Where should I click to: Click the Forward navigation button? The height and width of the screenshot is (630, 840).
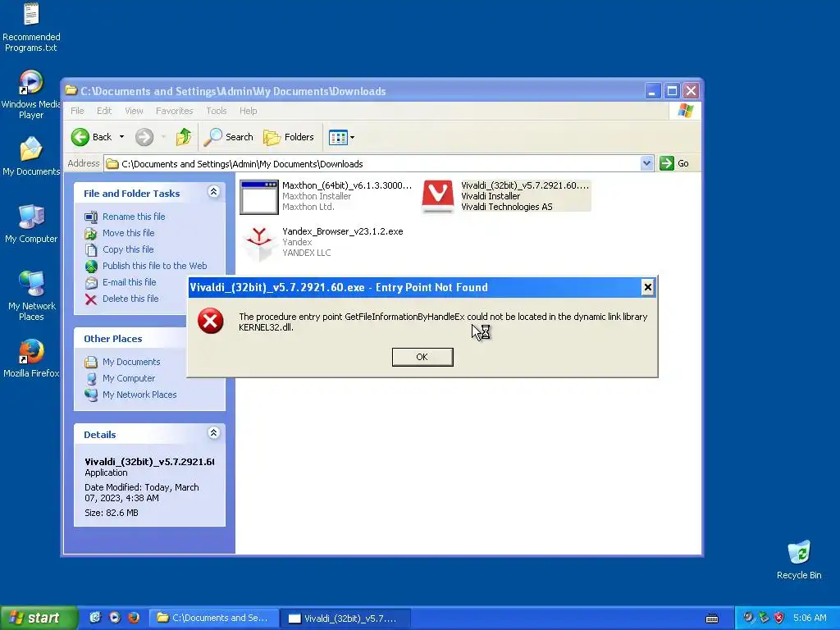pyautogui.click(x=144, y=137)
